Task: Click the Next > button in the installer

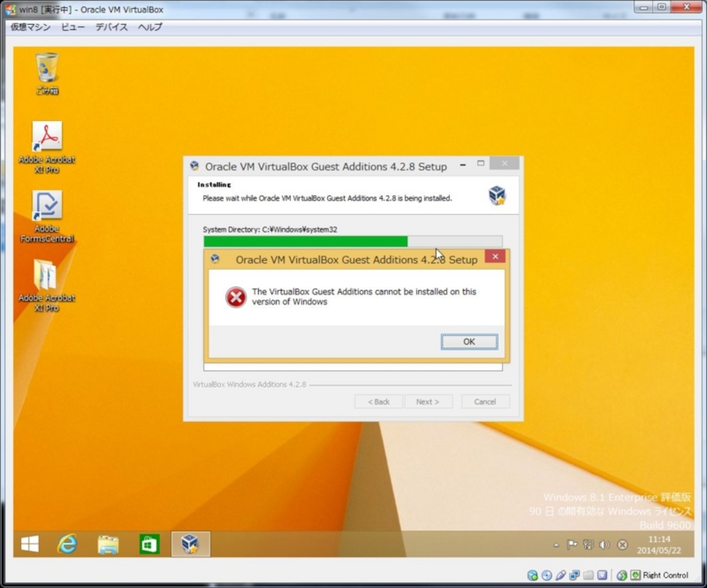Action: (x=428, y=401)
